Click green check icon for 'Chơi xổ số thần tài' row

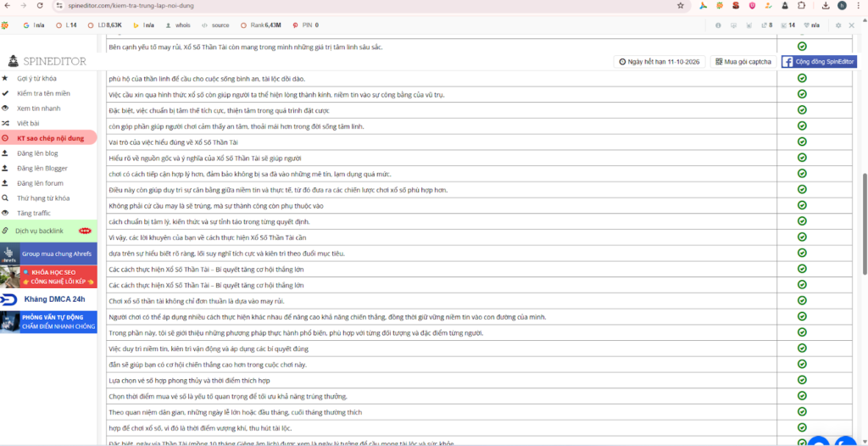(x=802, y=301)
